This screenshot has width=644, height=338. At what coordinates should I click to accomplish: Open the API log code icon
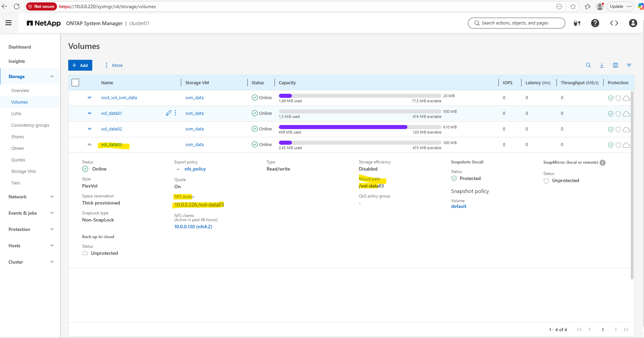click(614, 23)
